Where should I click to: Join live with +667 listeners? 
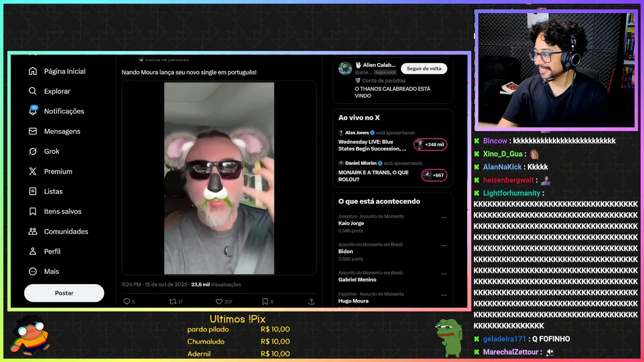(434, 175)
